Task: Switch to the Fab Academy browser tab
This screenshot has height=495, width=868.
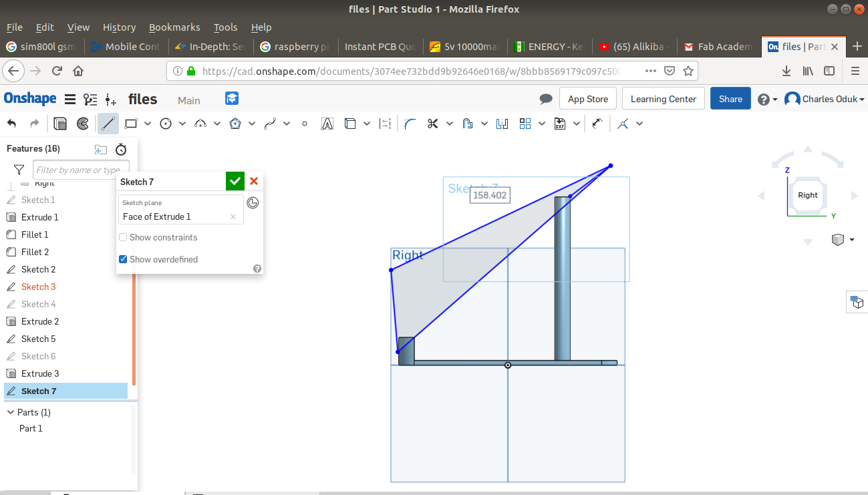Action: point(717,47)
